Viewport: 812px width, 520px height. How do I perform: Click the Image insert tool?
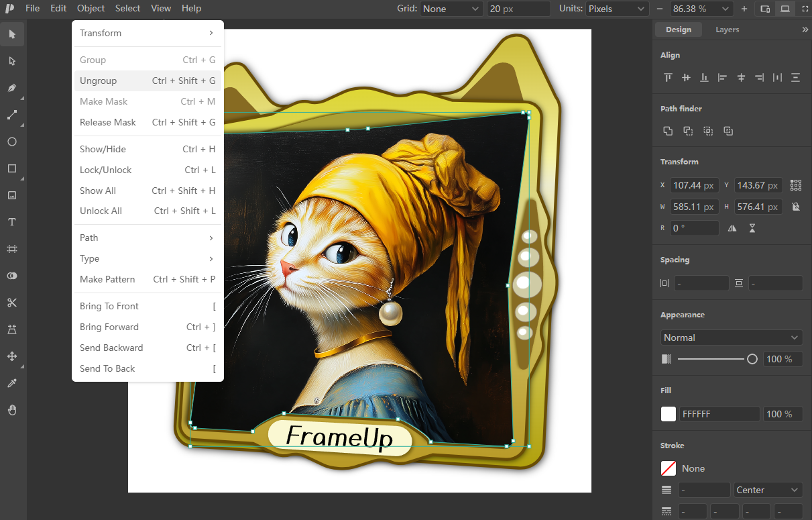[x=12, y=195]
